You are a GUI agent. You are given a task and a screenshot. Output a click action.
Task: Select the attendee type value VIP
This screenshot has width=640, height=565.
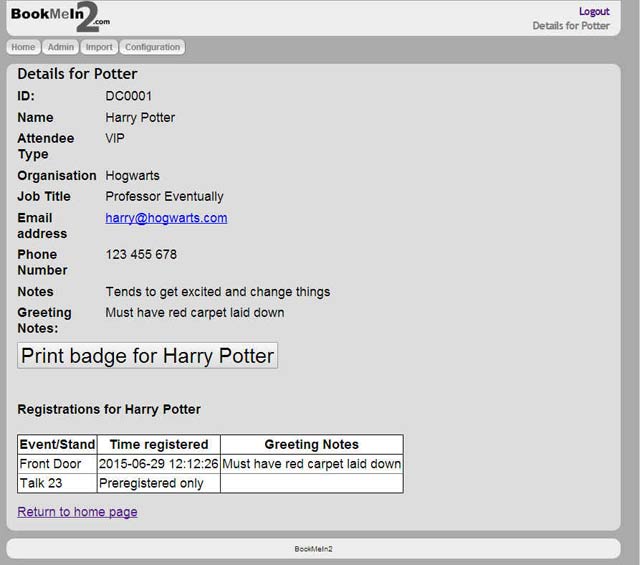tap(115, 138)
